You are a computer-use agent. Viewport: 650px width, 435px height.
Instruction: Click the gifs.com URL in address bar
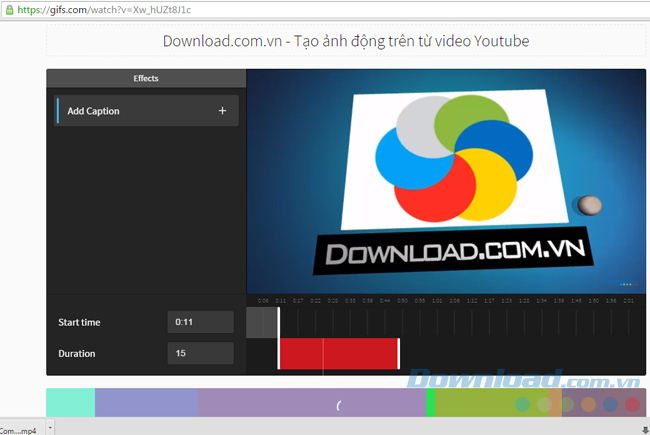[90, 9]
